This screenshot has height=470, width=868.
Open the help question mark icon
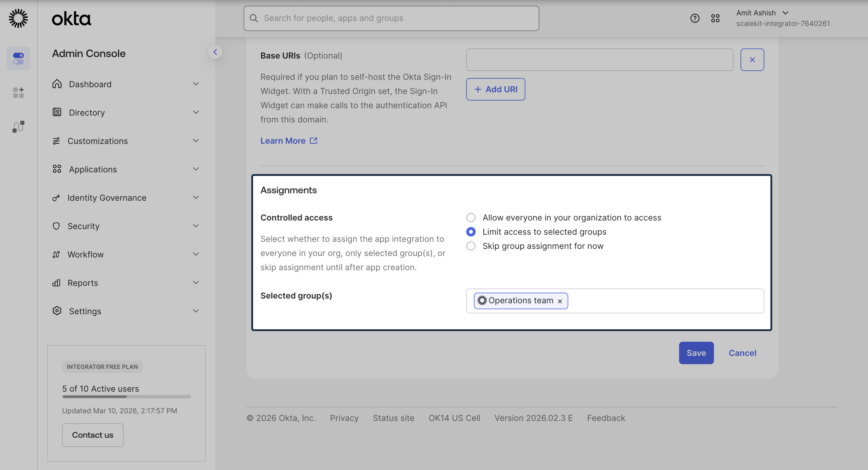tap(695, 18)
